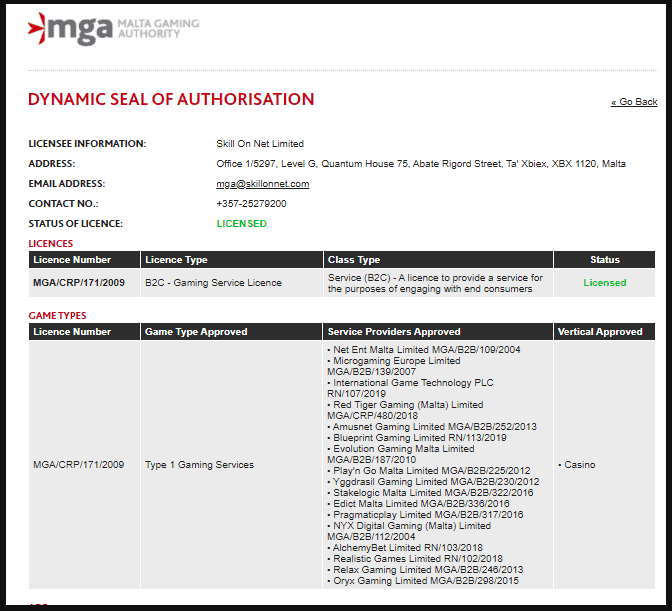Follow the Go Back link

point(634,102)
